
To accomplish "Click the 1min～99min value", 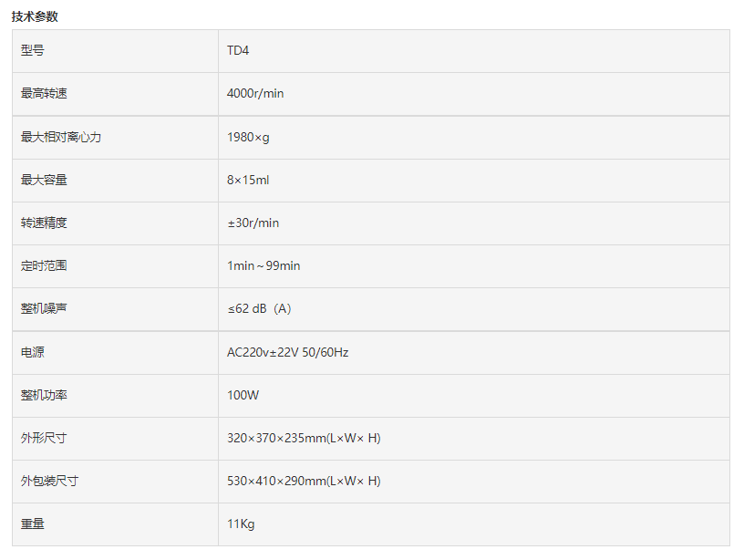I will [263, 265].
